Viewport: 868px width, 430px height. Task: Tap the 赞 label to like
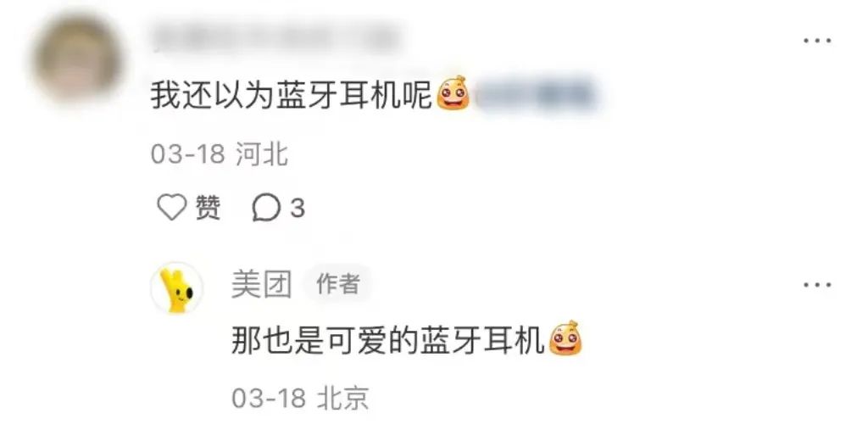pos(209,209)
